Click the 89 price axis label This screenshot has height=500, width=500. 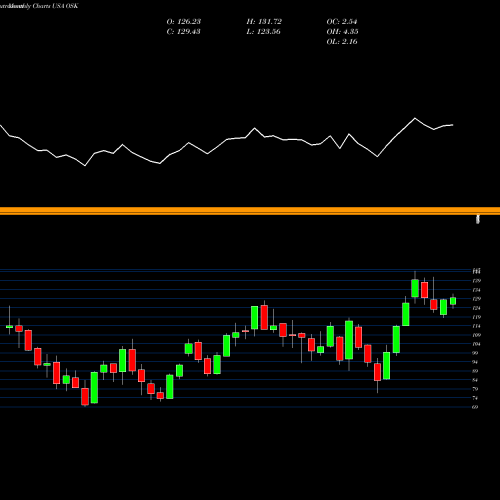[x=475, y=371]
